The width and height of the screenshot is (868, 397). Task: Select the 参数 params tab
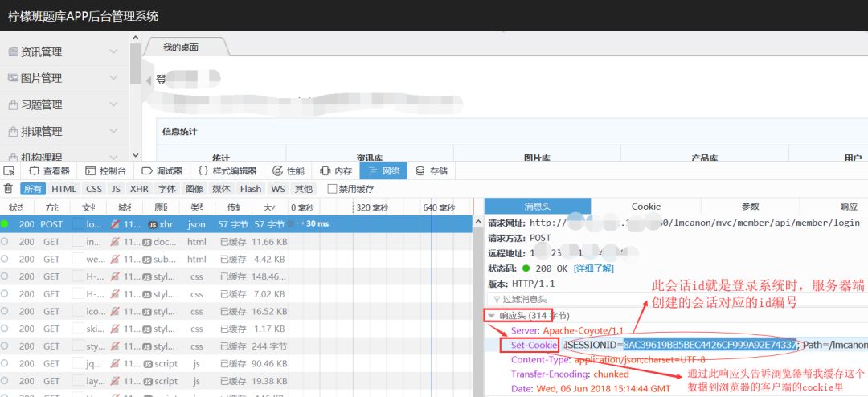coord(750,207)
